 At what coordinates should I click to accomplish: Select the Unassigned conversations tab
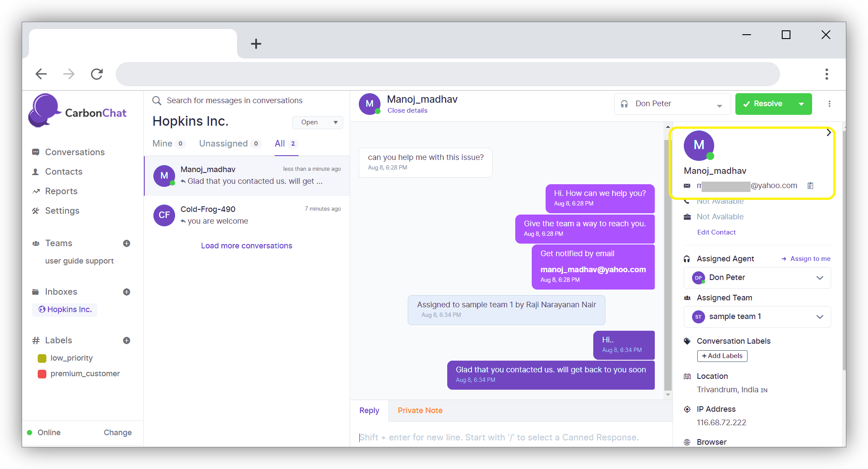click(x=224, y=143)
